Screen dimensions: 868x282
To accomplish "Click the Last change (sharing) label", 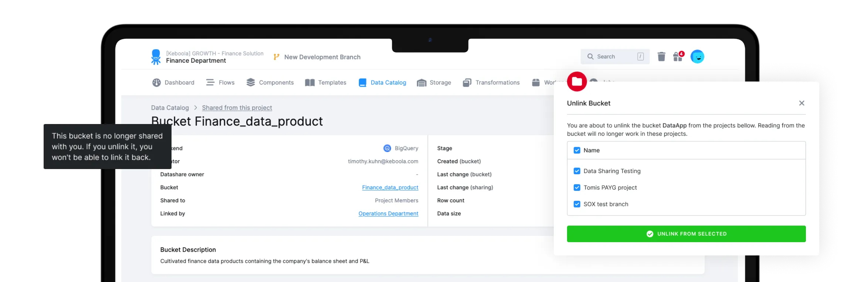I will (x=465, y=188).
